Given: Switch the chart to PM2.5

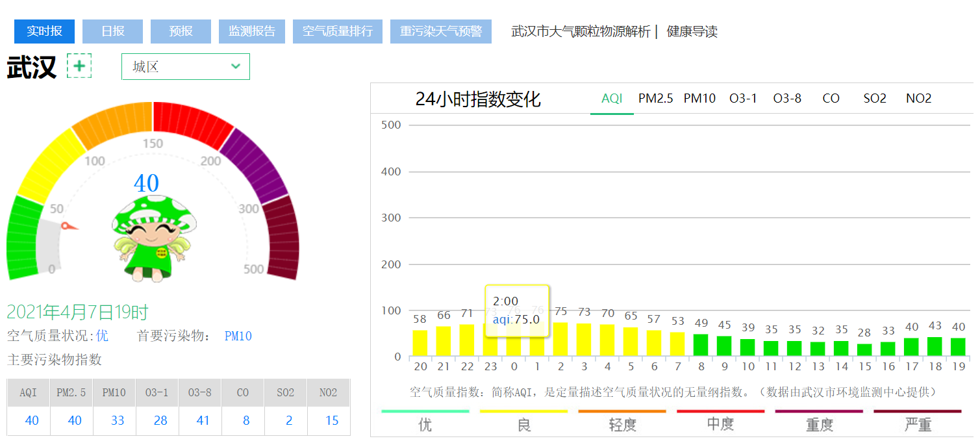Looking at the screenshot, I should (x=656, y=98).
